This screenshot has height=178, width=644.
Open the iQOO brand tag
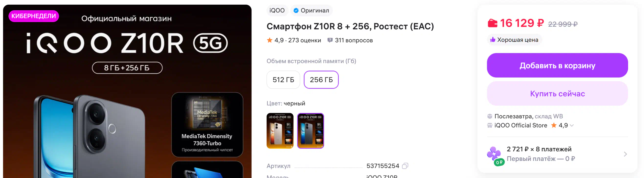(x=277, y=11)
